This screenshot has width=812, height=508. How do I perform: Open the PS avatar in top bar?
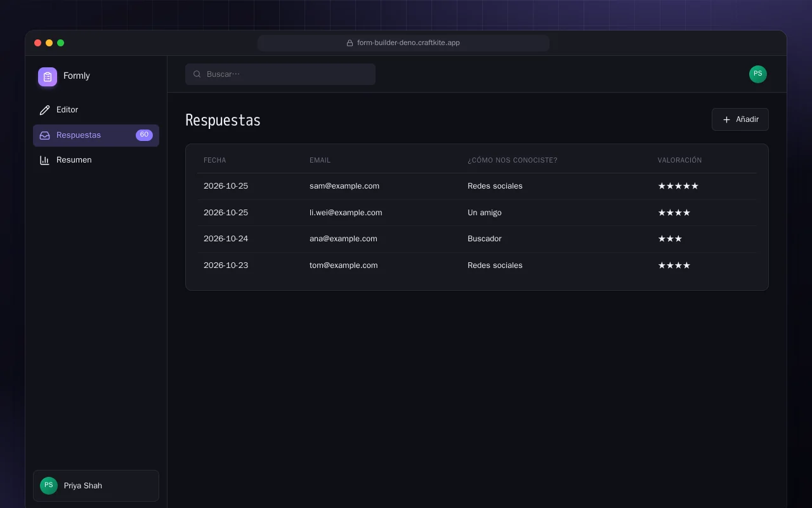[x=758, y=74]
